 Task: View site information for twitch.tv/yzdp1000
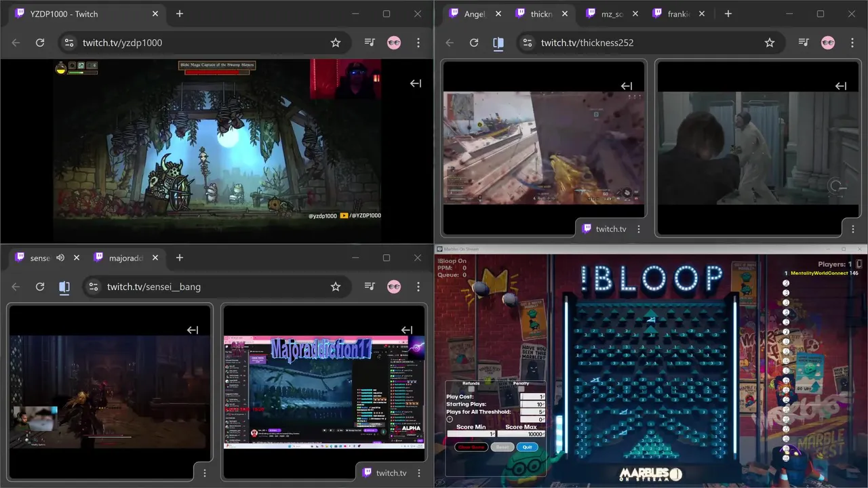[68, 43]
